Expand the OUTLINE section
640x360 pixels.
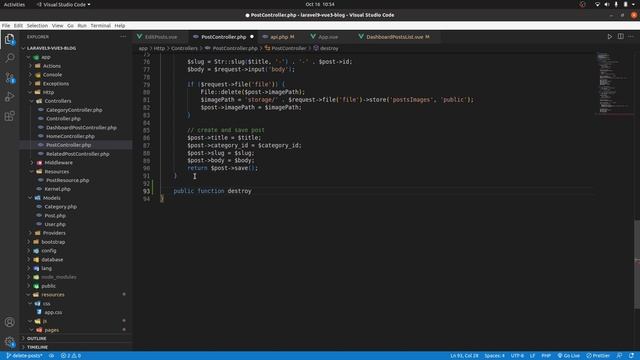[36, 338]
